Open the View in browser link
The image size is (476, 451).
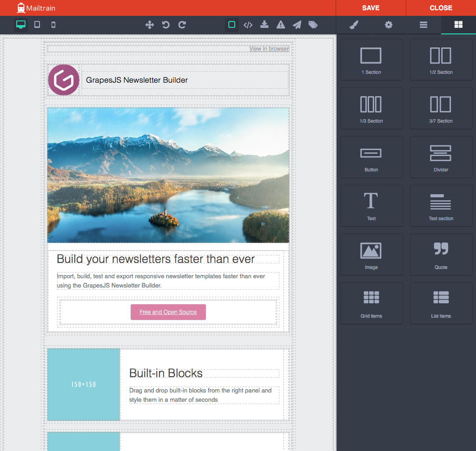coord(269,48)
